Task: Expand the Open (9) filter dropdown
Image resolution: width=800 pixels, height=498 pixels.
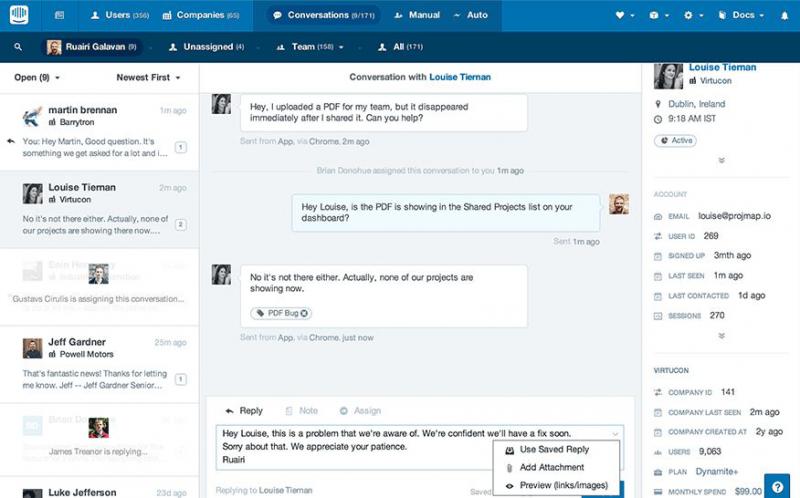Action: click(37, 77)
